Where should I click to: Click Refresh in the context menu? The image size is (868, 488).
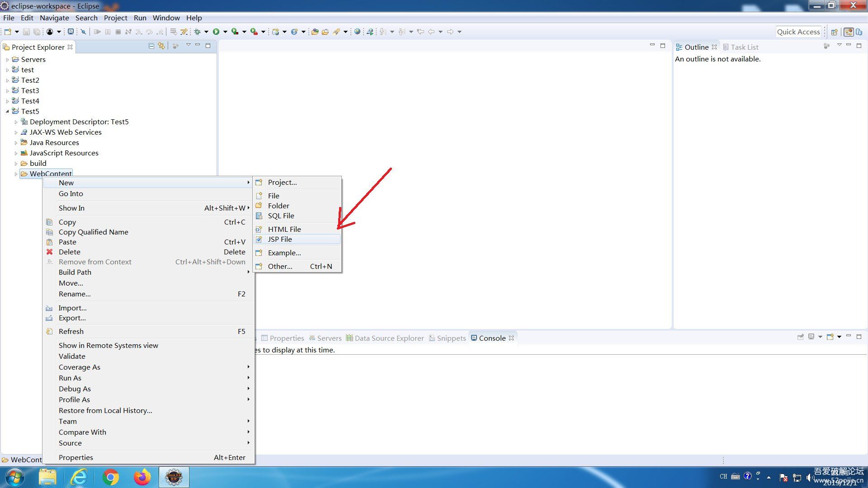tap(148, 332)
